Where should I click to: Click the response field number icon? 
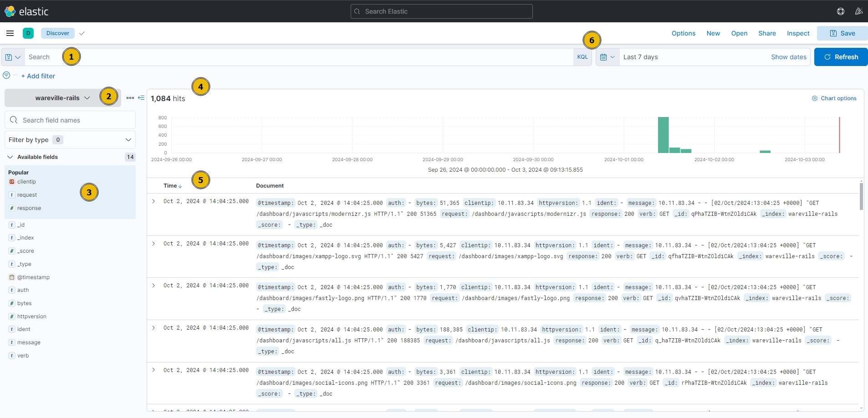12,208
